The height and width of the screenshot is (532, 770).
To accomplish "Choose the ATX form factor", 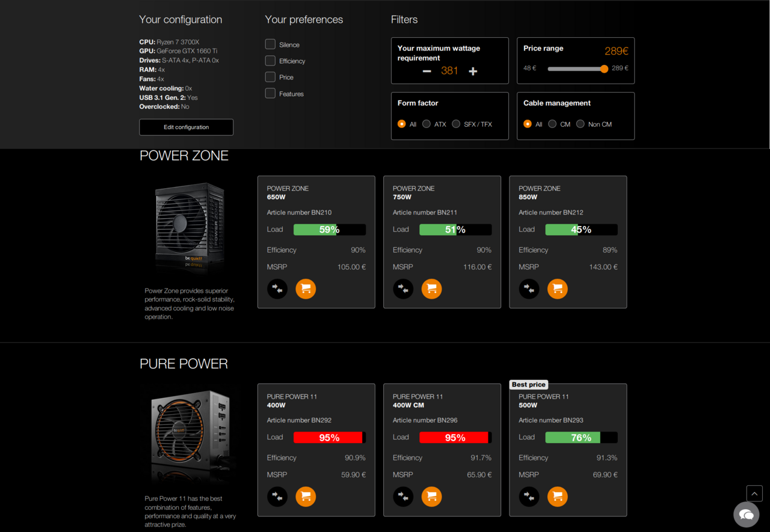I will (x=427, y=124).
